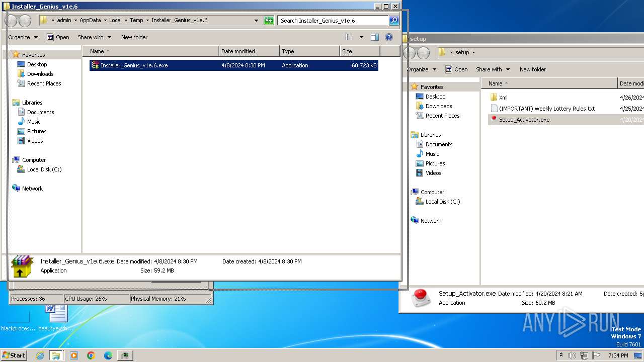Open Documents library in Installer_Genius sidebar

(40, 112)
